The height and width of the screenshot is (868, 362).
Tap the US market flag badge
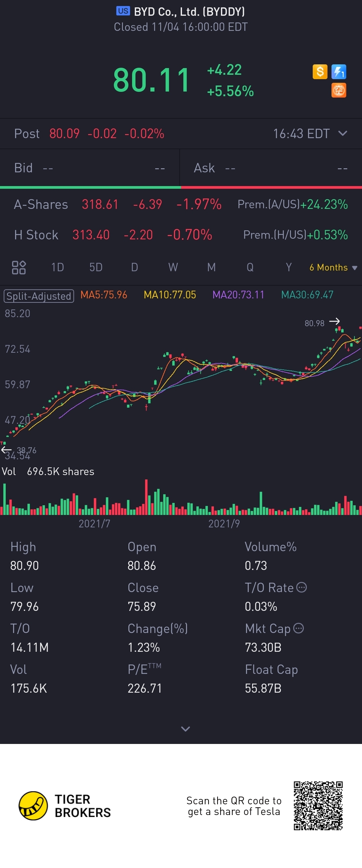point(123,11)
